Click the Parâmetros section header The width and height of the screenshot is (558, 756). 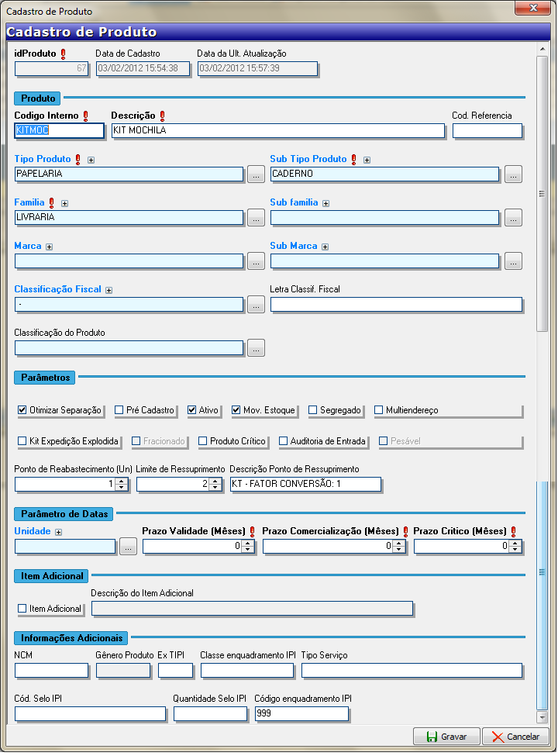click(45, 379)
